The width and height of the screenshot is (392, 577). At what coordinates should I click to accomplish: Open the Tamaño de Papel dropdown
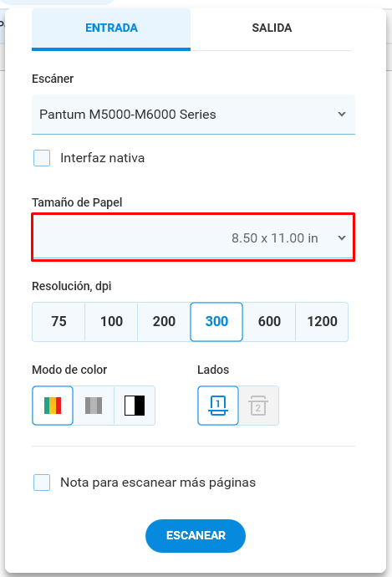tap(193, 237)
